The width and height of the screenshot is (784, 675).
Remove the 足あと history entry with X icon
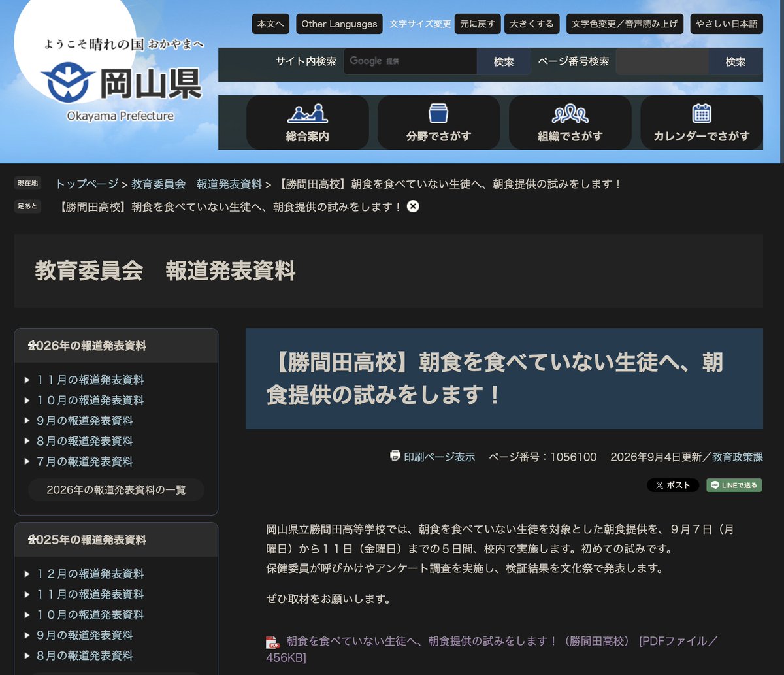pos(413,206)
